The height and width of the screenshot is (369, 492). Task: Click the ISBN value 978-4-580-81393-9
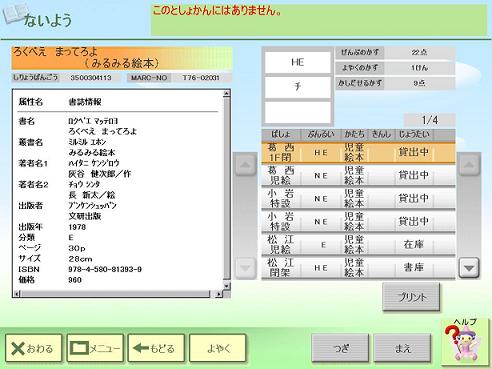point(105,269)
